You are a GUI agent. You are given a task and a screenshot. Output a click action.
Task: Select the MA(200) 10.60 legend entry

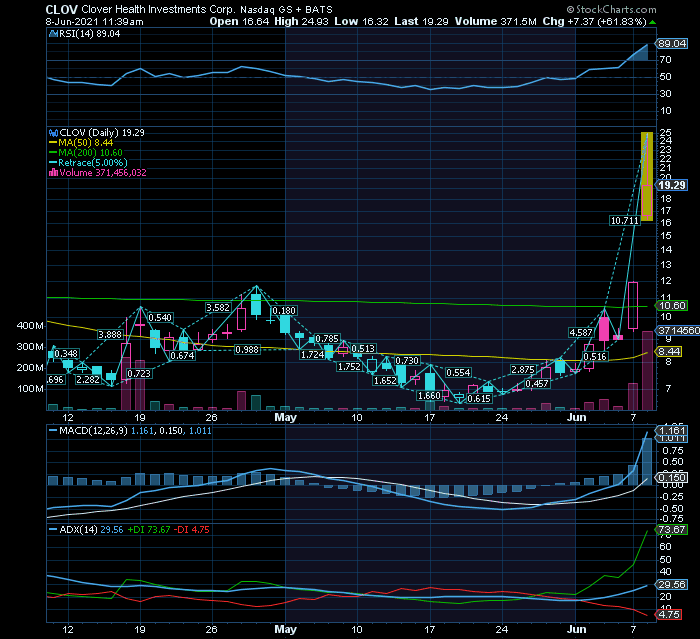[90, 152]
